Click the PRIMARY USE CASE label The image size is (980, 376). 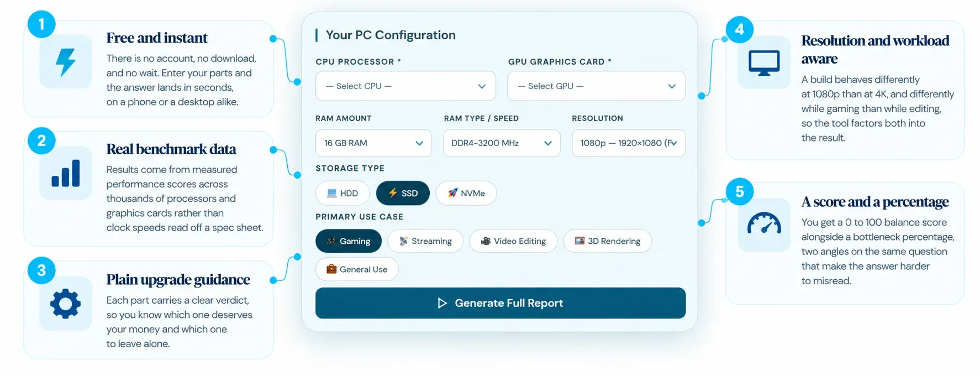[359, 217]
